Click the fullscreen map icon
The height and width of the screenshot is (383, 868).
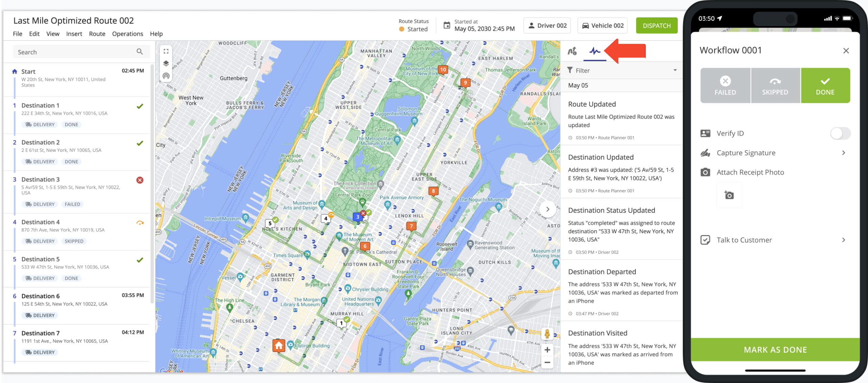coord(166,51)
